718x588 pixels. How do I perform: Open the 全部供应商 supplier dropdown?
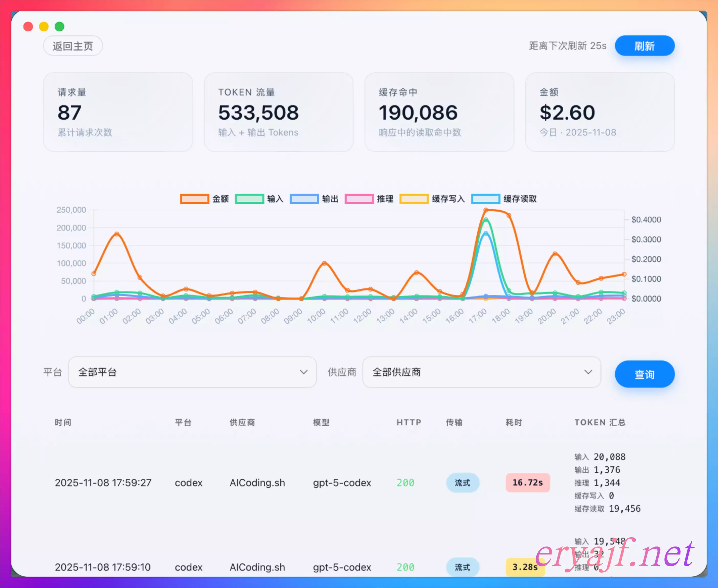(481, 372)
